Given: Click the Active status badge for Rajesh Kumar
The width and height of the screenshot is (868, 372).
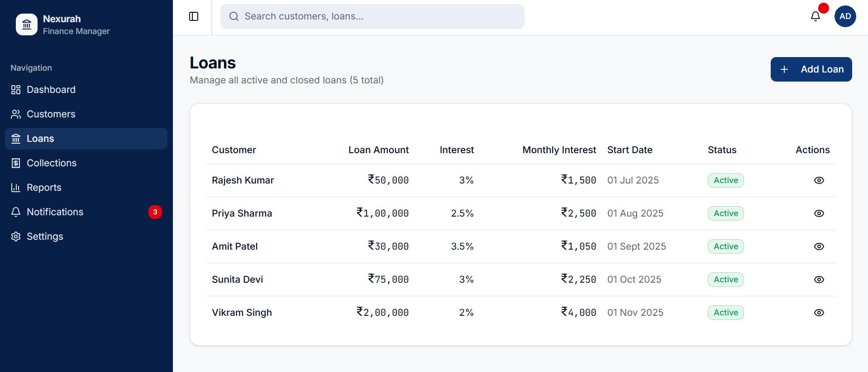Looking at the screenshot, I should [725, 180].
